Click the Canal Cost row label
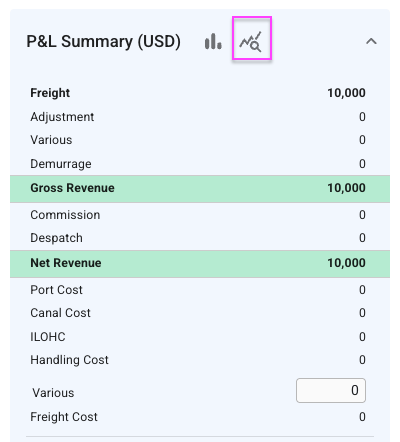 60,313
